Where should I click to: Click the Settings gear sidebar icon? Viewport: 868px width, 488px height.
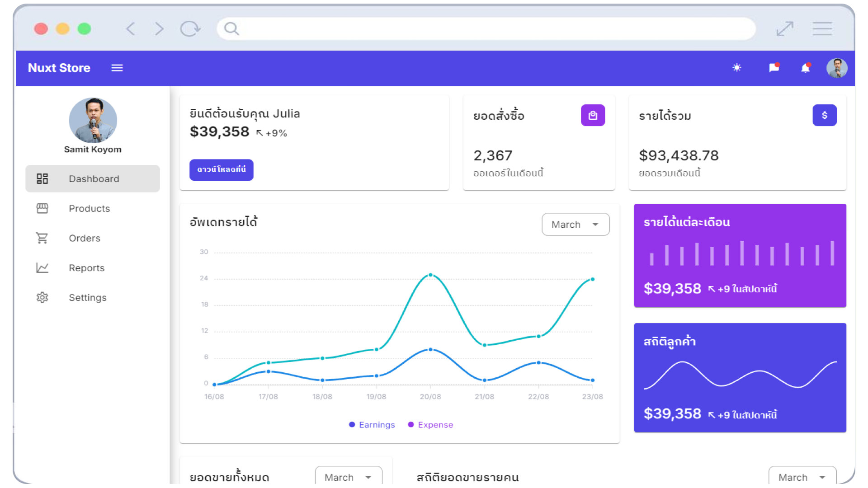tap(41, 297)
